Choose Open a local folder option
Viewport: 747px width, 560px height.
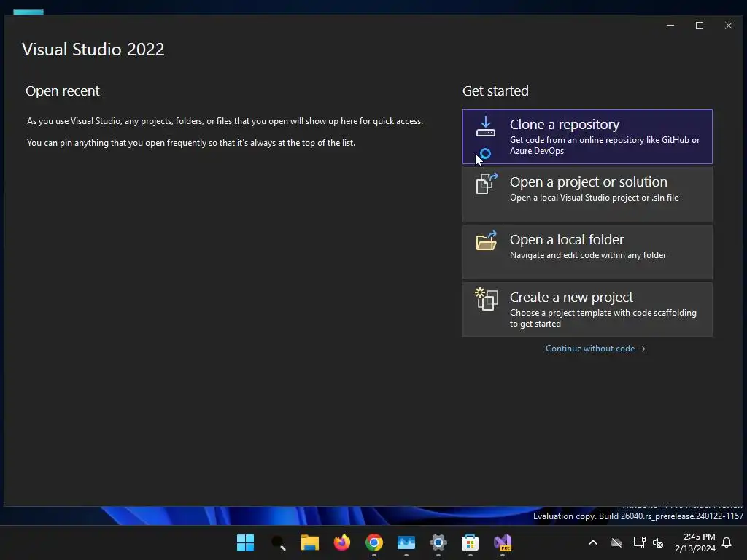pyautogui.click(x=587, y=252)
